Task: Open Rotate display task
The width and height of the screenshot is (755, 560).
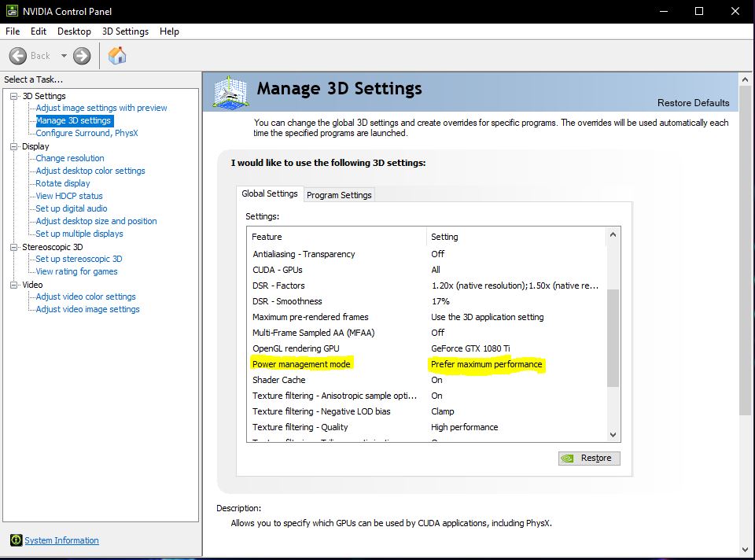Action: [x=63, y=183]
